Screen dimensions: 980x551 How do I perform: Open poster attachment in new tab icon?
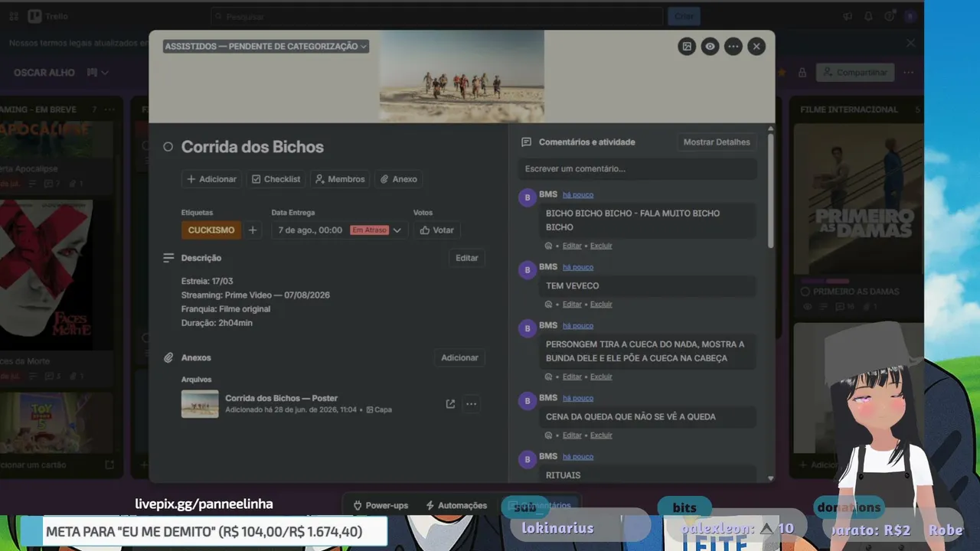(450, 404)
